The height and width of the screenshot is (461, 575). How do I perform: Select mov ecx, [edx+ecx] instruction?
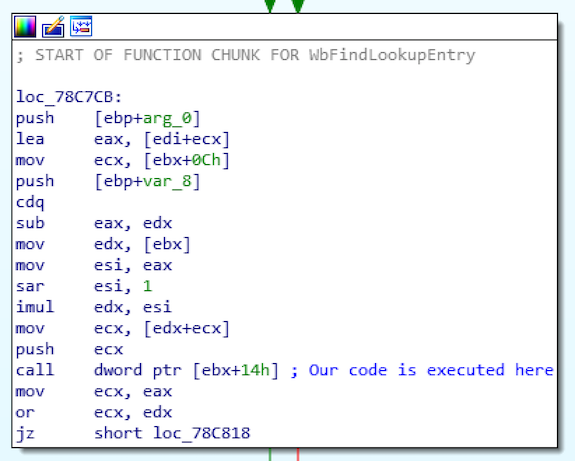pos(123,328)
